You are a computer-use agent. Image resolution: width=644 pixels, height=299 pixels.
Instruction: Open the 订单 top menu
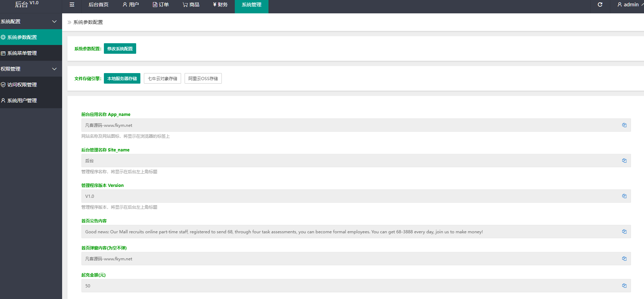click(161, 5)
